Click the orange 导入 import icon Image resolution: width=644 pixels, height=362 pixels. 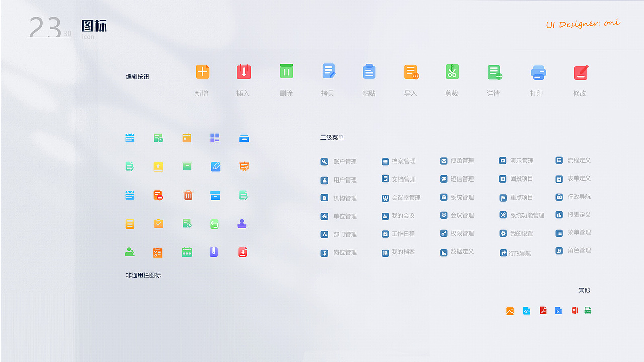411,72
